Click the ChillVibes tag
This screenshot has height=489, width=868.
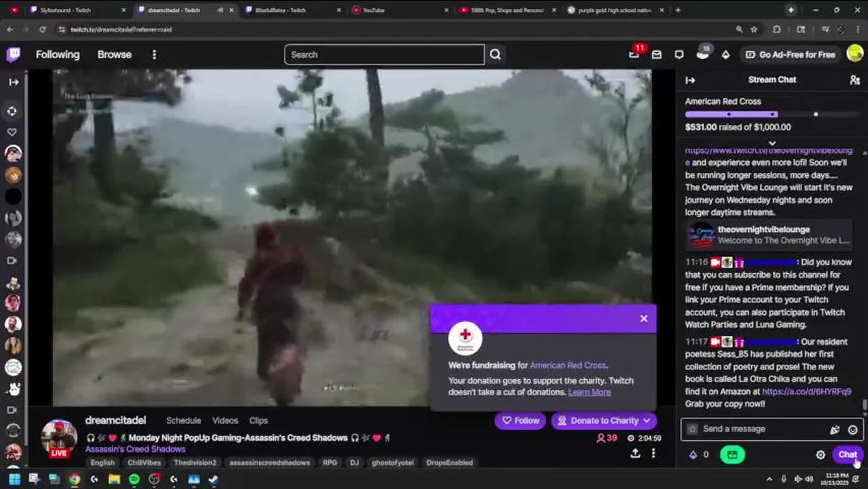pos(144,463)
